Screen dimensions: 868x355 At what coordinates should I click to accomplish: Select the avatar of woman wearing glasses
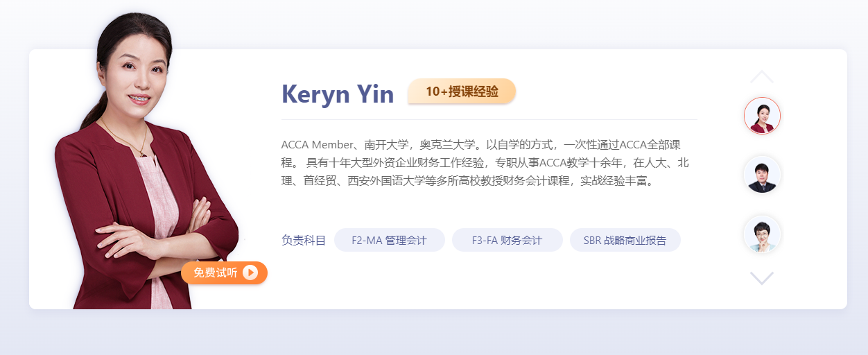point(762,234)
